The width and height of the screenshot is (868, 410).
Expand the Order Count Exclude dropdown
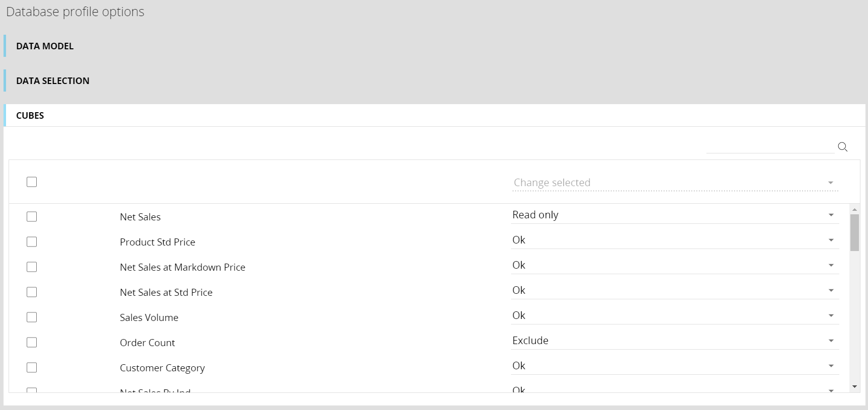(675, 341)
